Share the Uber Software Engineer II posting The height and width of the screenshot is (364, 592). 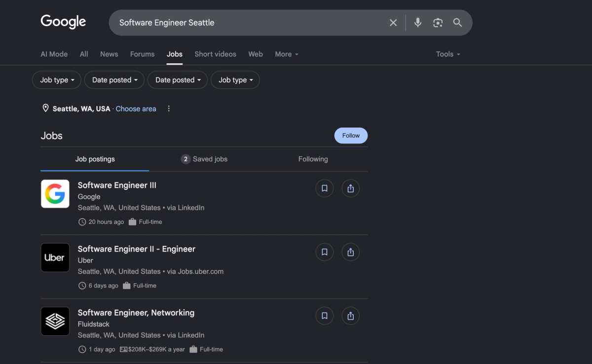pos(351,252)
